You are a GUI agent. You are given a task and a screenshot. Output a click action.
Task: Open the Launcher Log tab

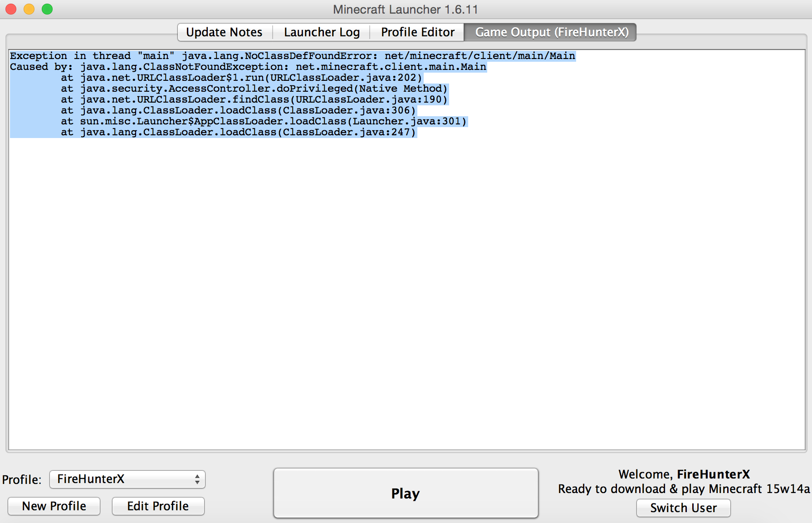click(x=322, y=32)
